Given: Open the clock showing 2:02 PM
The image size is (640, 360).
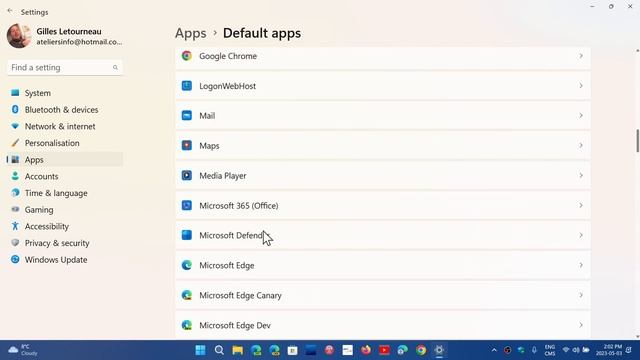Looking at the screenshot, I should 609,350.
